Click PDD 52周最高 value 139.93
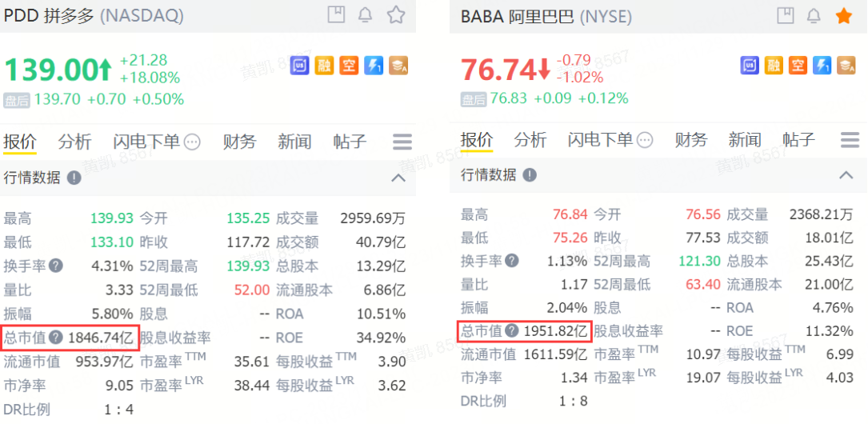This screenshot has height=424, width=868. tap(248, 266)
